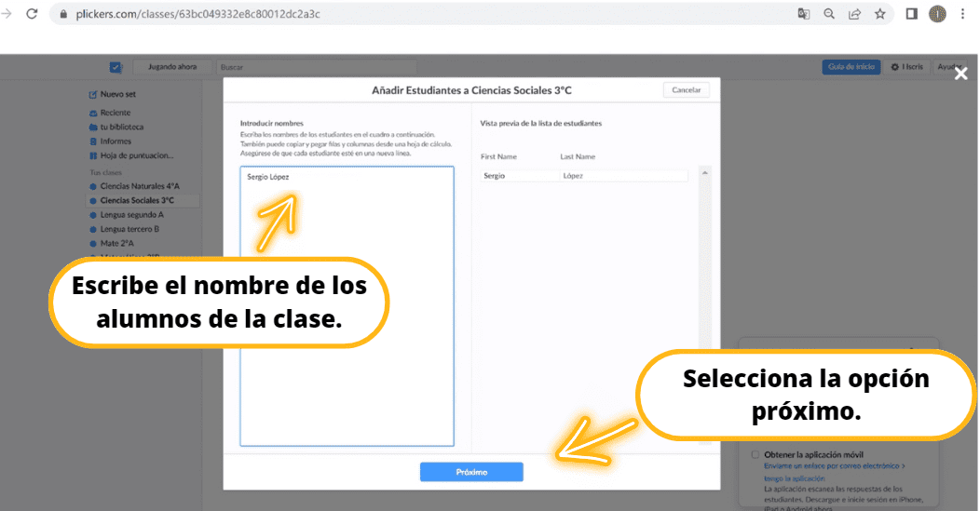Click the share page icon
980x511 pixels.
click(x=854, y=14)
